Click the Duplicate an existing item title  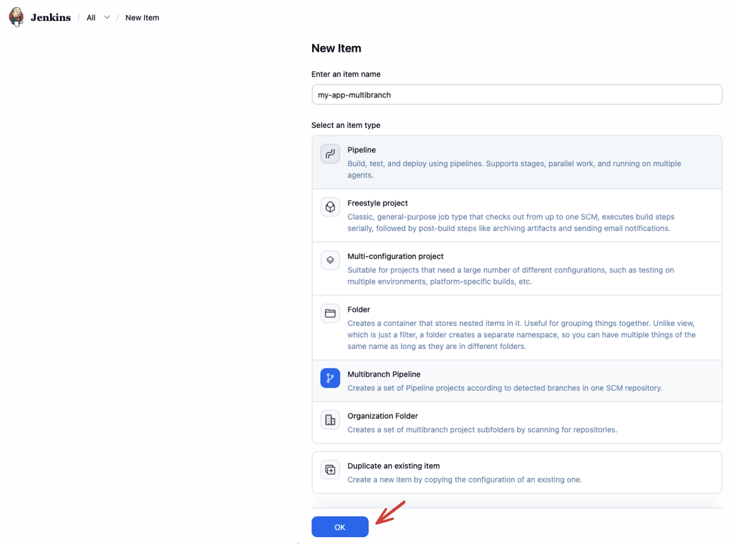(394, 466)
